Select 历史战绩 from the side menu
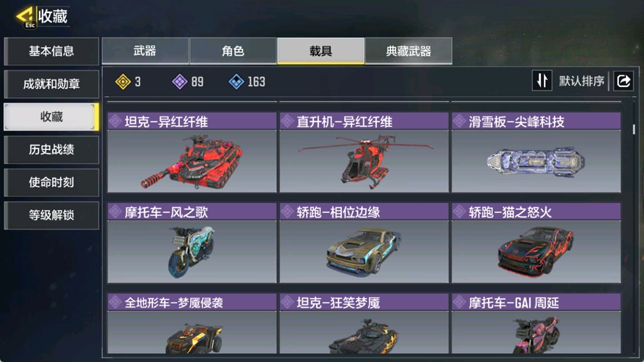This screenshot has width=644, height=362. pyautogui.click(x=51, y=150)
